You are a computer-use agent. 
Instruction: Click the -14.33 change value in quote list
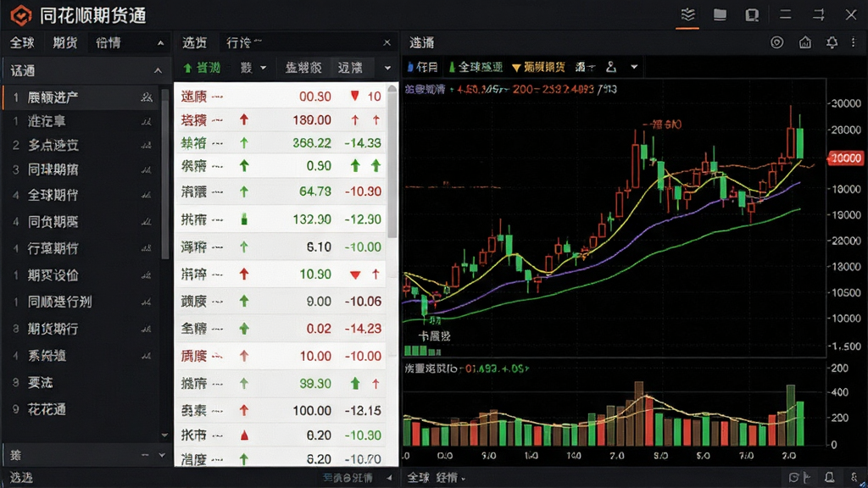click(x=363, y=143)
